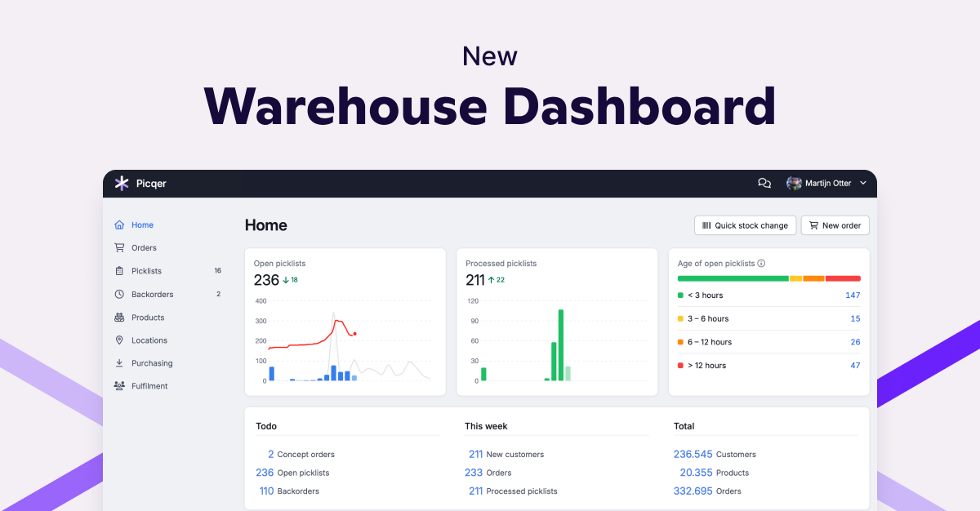980x511 pixels.
Task: Expand the Martijn Otter account dropdown
Action: 863,183
